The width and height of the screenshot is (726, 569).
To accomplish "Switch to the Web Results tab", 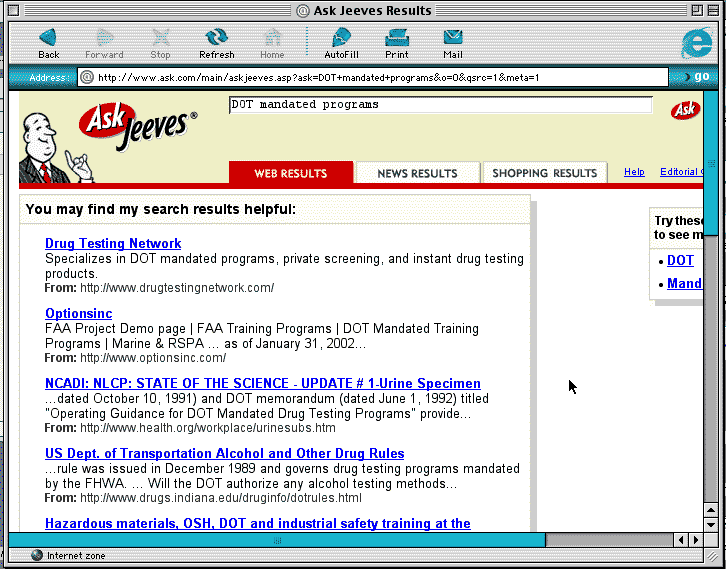I will tap(291, 173).
